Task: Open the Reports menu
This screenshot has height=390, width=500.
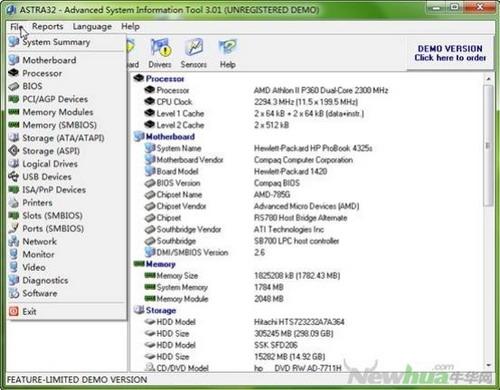Action: click(x=47, y=27)
